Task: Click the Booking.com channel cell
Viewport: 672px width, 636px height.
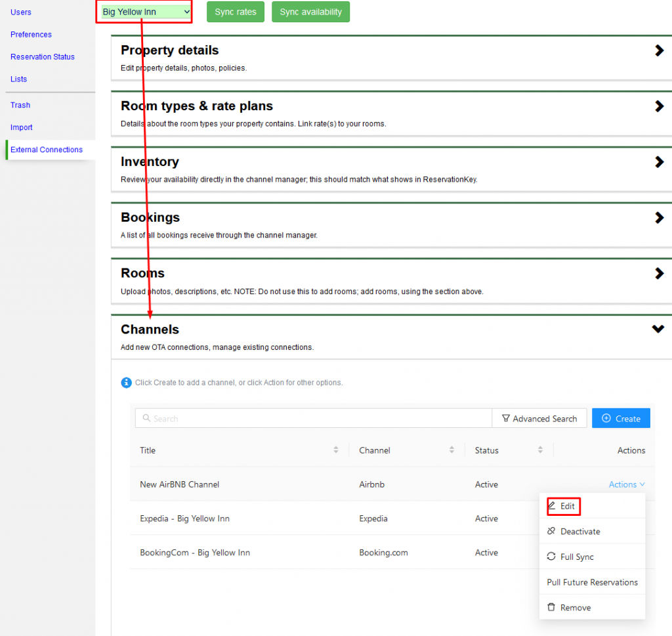Action: tap(383, 553)
